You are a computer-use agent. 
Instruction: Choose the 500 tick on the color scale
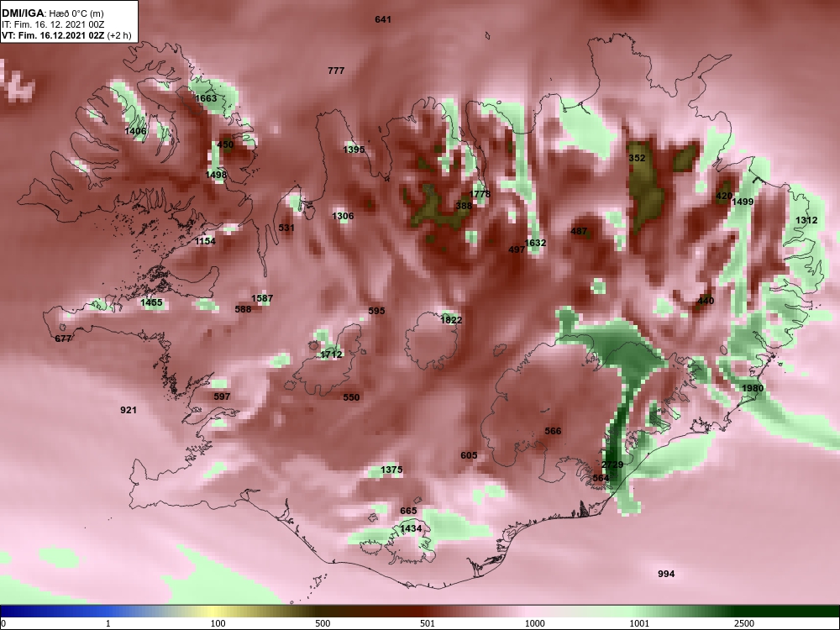coord(323,623)
